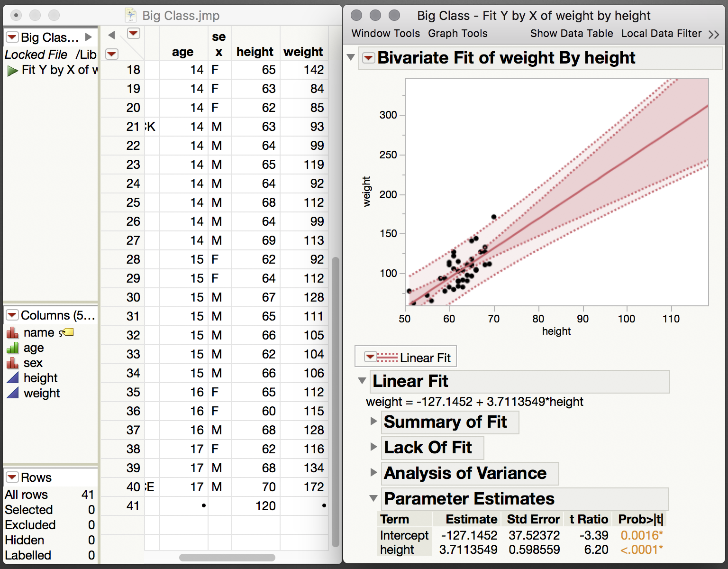Open the Linear Fit red triangle menu

pos(371,357)
